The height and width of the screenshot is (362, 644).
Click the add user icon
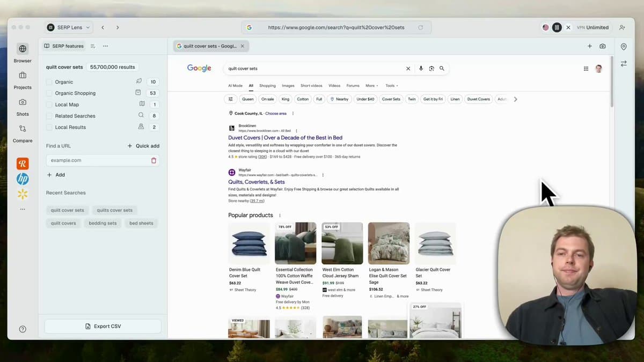tap(622, 27)
